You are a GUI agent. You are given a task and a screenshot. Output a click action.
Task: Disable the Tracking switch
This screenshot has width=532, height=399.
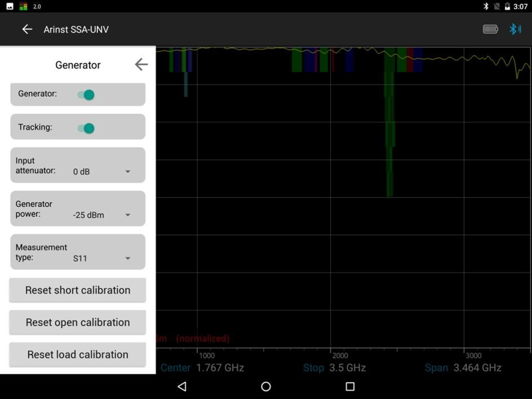click(86, 128)
